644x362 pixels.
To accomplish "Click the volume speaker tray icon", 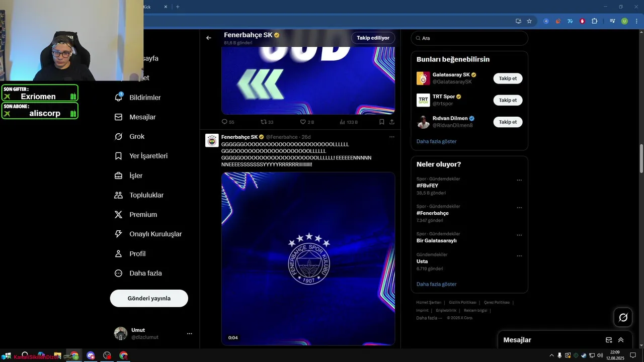I will [600, 355].
